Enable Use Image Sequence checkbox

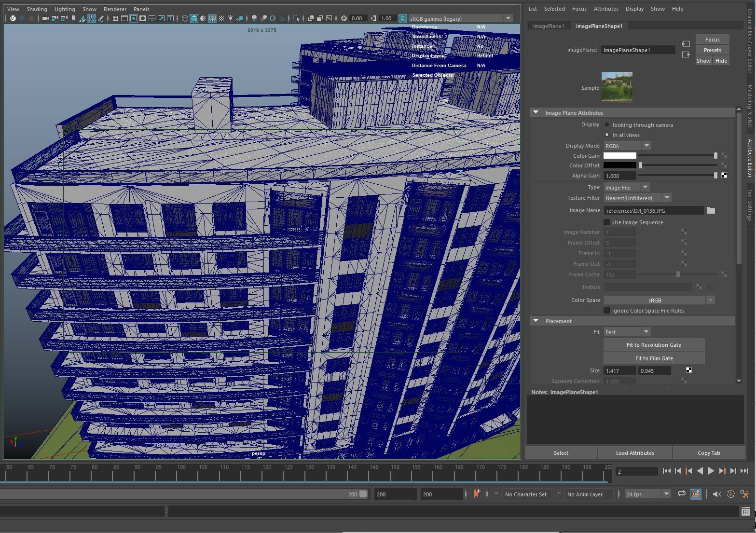(x=607, y=222)
